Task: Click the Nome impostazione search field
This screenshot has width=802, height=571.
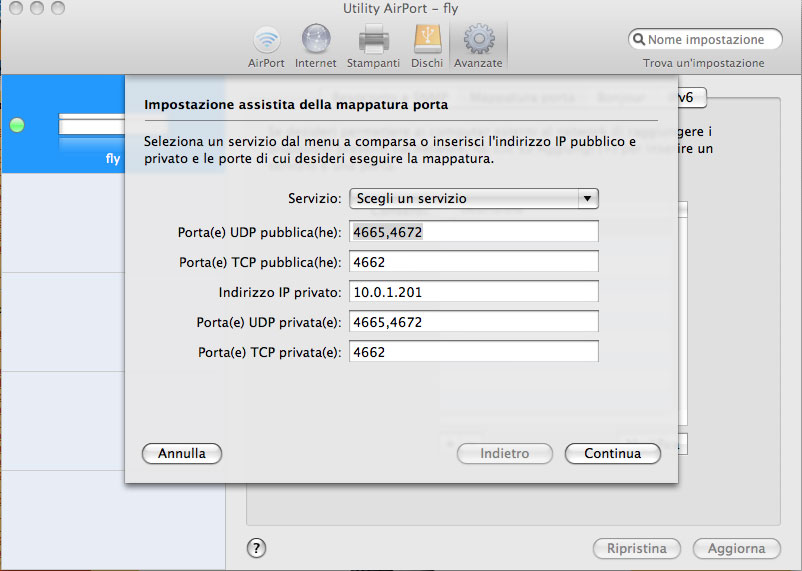Action: 705,39
